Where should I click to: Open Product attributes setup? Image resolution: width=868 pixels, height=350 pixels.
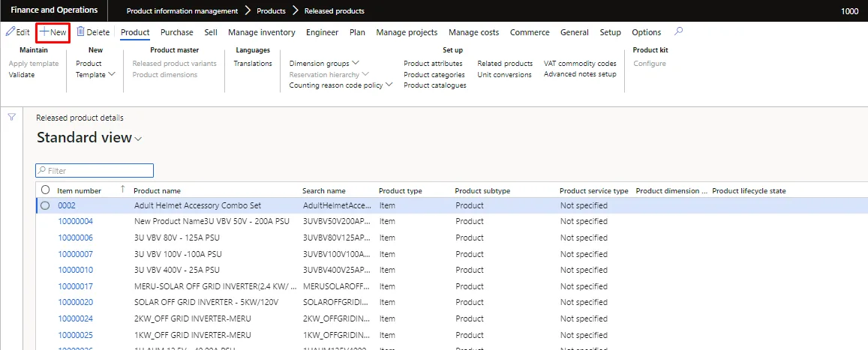tap(433, 64)
